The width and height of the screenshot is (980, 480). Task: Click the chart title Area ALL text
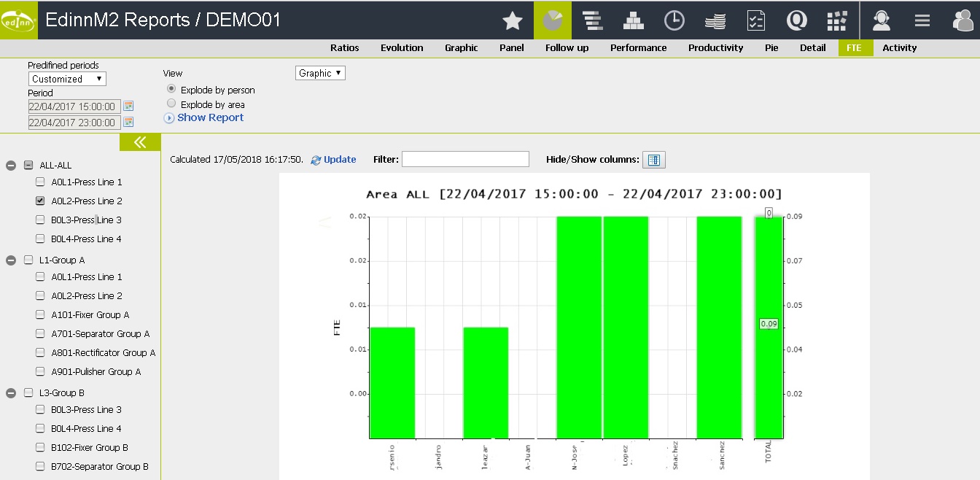pos(574,194)
